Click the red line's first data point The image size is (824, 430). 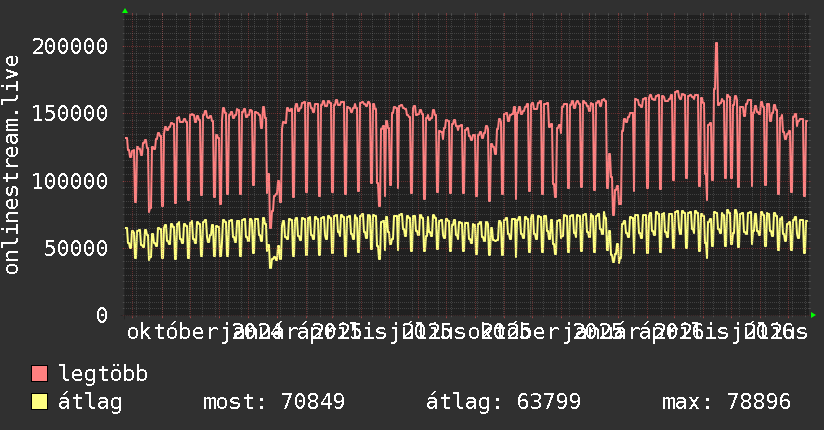(126, 138)
